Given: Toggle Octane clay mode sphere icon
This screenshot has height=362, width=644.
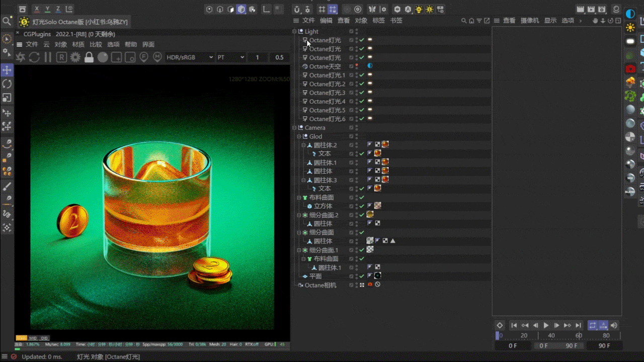Looking at the screenshot, I should 103,57.
